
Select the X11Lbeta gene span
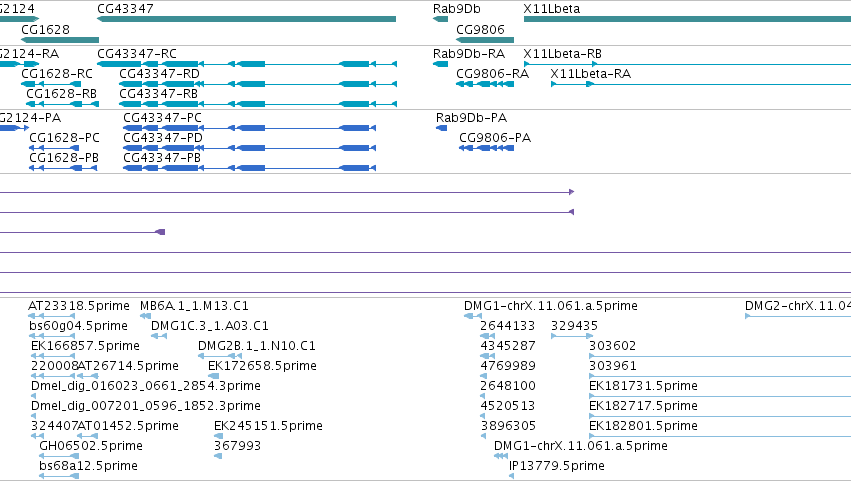tap(687, 19)
